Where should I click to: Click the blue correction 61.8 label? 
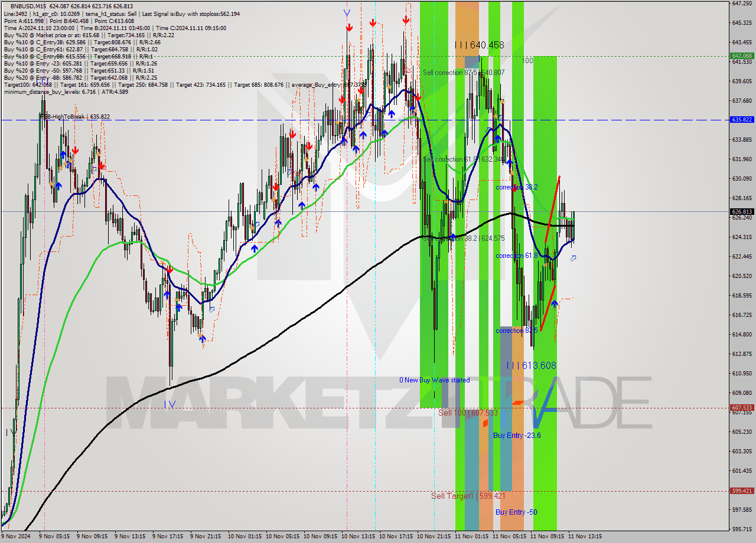click(517, 256)
